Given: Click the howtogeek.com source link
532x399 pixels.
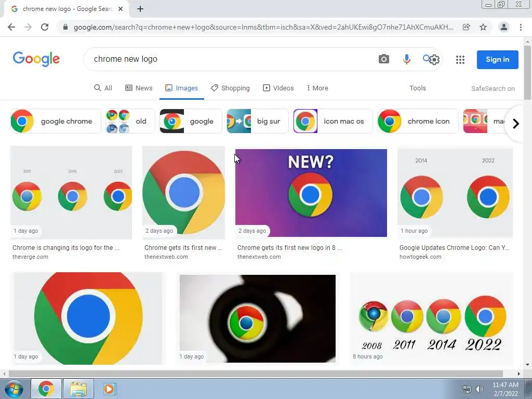Looking at the screenshot, I should coord(420,257).
